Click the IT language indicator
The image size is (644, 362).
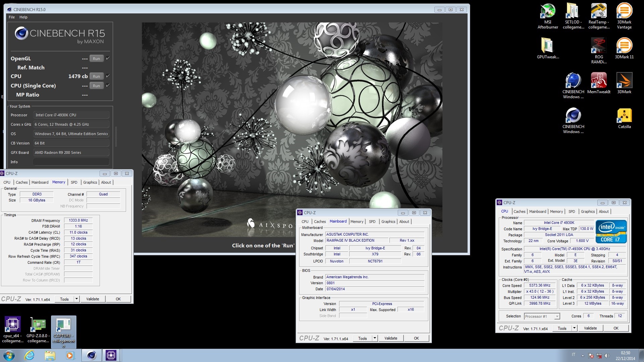(x=574, y=355)
